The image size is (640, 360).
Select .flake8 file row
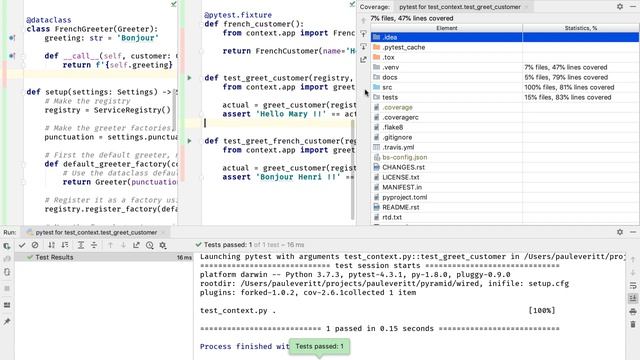click(x=505, y=127)
